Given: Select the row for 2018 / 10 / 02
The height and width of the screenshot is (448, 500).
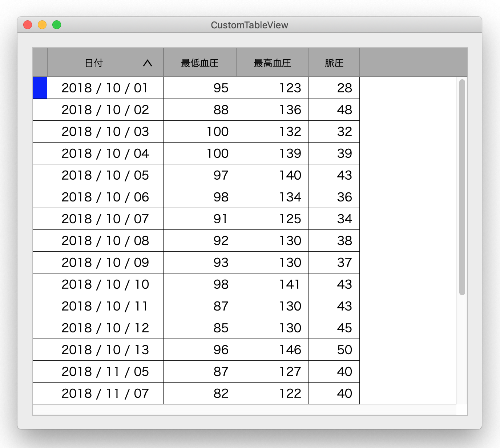Looking at the screenshot, I should [x=105, y=110].
